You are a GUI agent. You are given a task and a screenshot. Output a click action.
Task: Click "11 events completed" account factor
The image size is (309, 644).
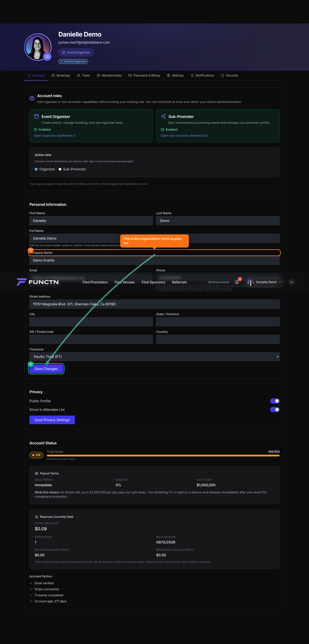pyautogui.click(x=49, y=595)
